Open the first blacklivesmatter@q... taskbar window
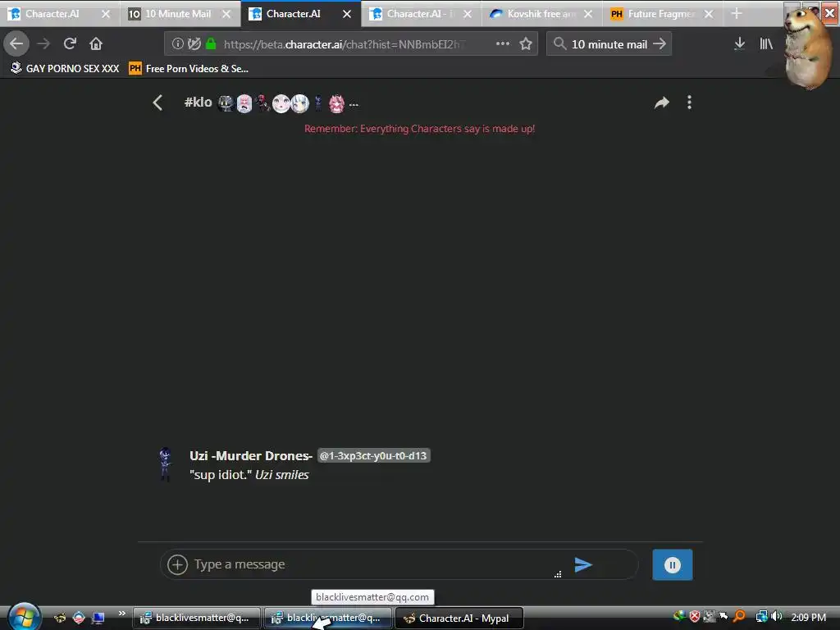This screenshot has width=840, height=630. [x=197, y=619]
